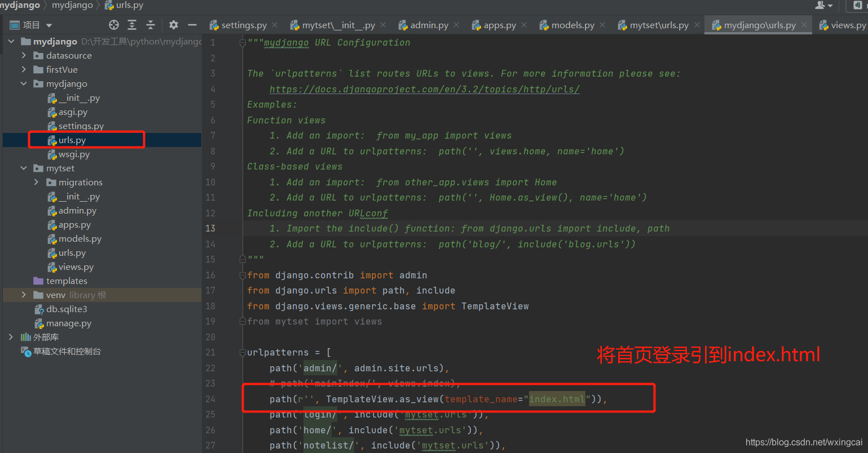Click the hide project panel minus icon
This screenshot has height=453, width=868.
[x=192, y=25]
